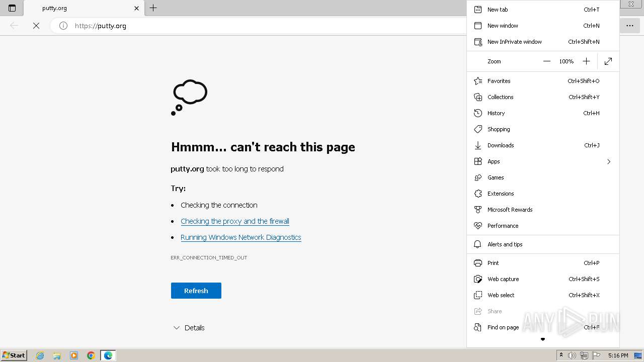Open Checking the proxy and the firewall link
Screen dimensions: 644x362
click(235, 221)
